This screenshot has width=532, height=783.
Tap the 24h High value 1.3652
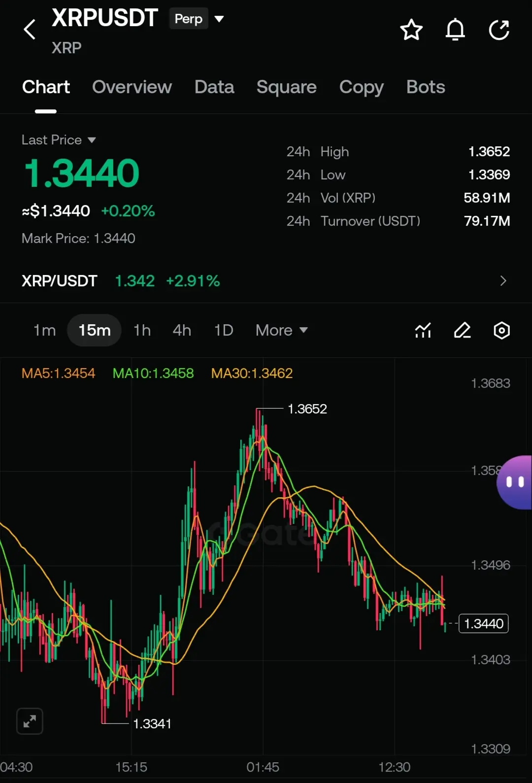coord(489,151)
